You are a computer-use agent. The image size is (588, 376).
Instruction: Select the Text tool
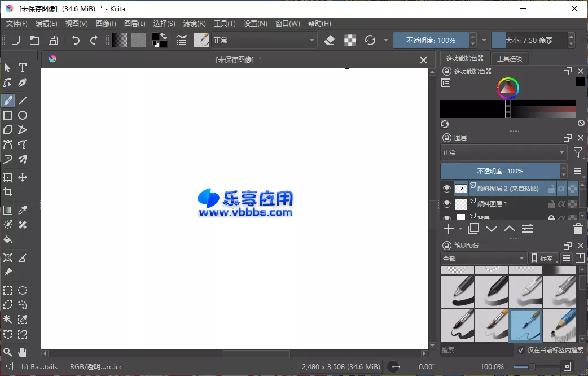(x=23, y=68)
